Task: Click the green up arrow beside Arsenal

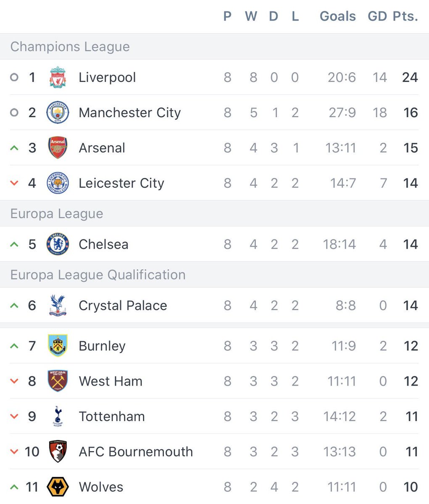Action: (14, 148)
